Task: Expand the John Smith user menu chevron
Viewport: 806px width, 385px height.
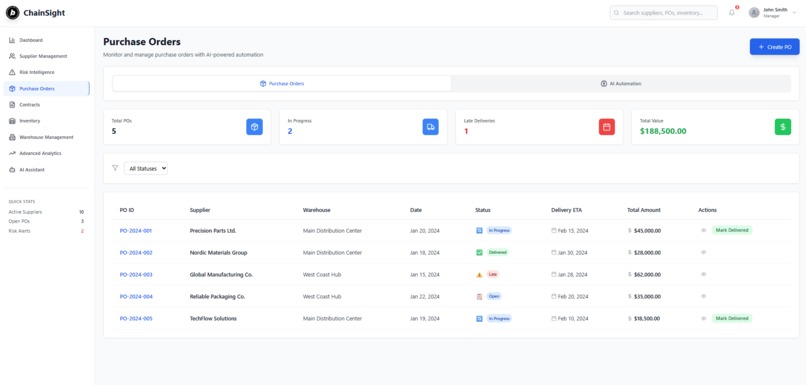Action: [x=794, y=13]
